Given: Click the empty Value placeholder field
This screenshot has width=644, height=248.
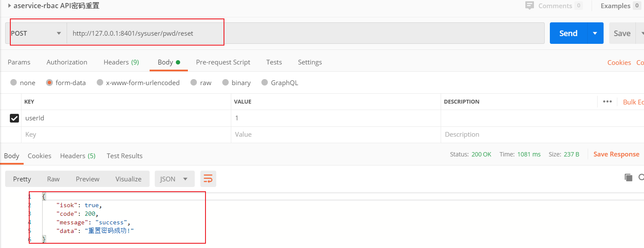Looking at the screenshot, I should pyautogui.click(x=336, y=135).
